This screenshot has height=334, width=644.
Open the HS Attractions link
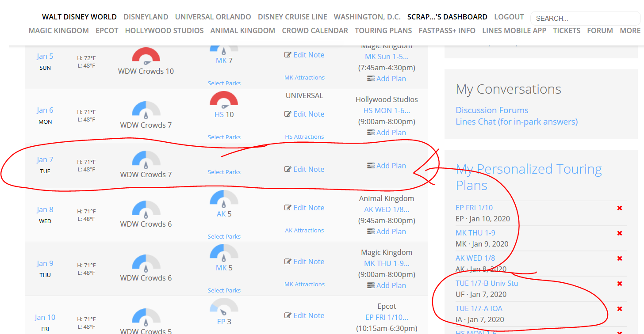point(304,137)
